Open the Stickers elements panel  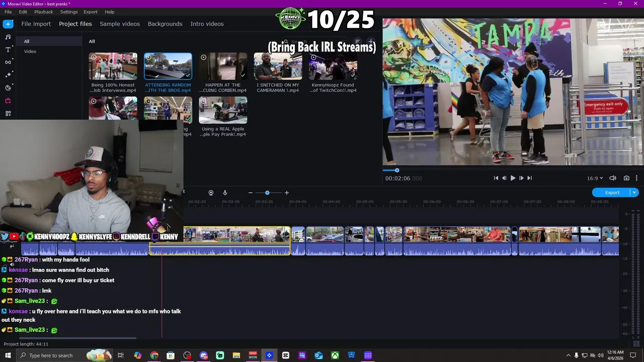point(8,88)
